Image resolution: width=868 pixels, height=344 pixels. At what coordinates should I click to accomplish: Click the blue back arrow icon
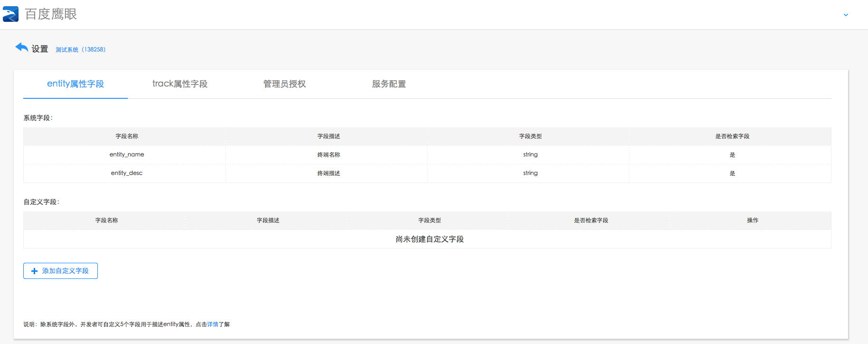[21, 47]
